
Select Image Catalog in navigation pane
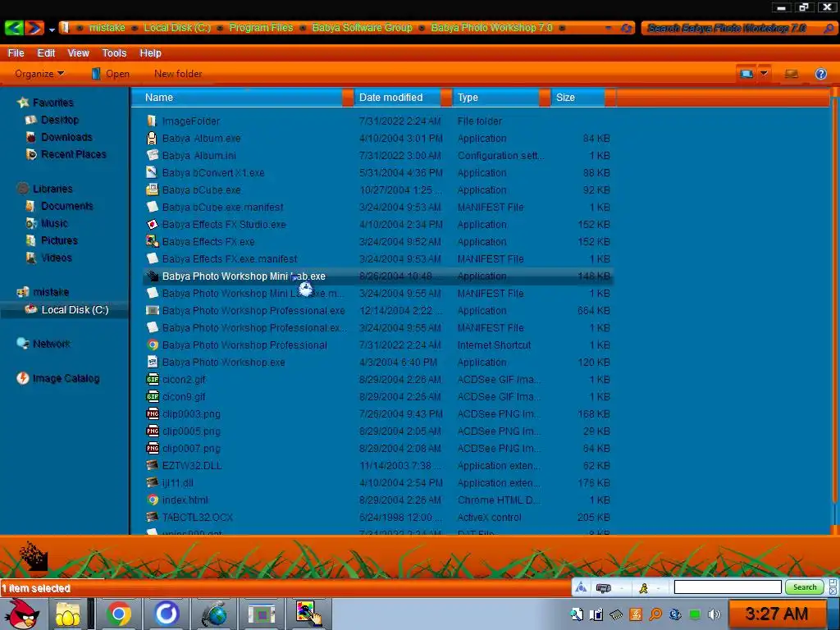pyautogui.click(x=66, y=378)
